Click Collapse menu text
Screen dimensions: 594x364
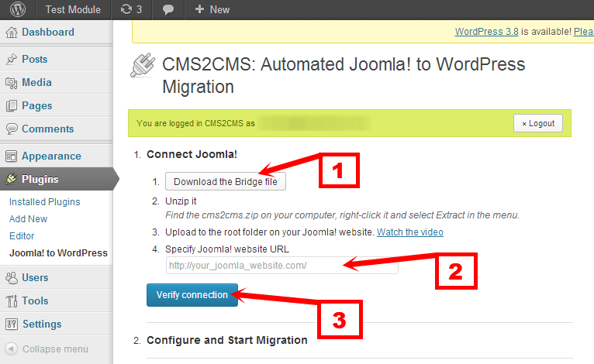point(55,349)
